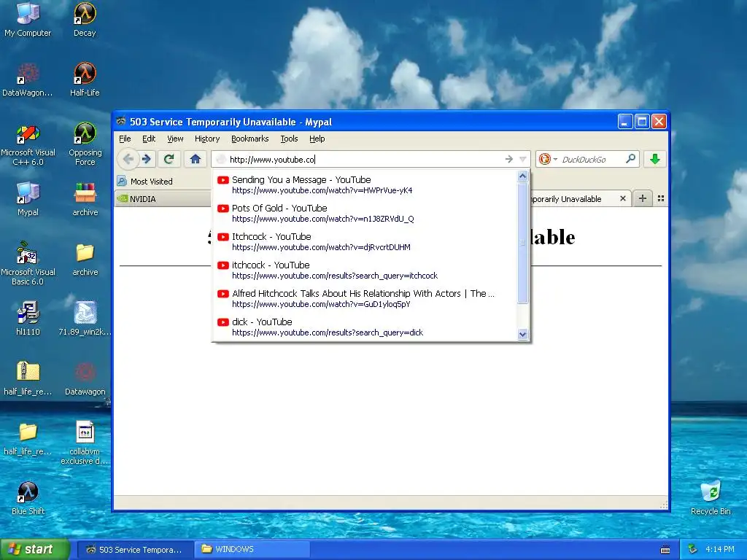The height and width of the screenshot is (560, 747).
Task: Go back with the back arrow button
Action: coord(128,158)
